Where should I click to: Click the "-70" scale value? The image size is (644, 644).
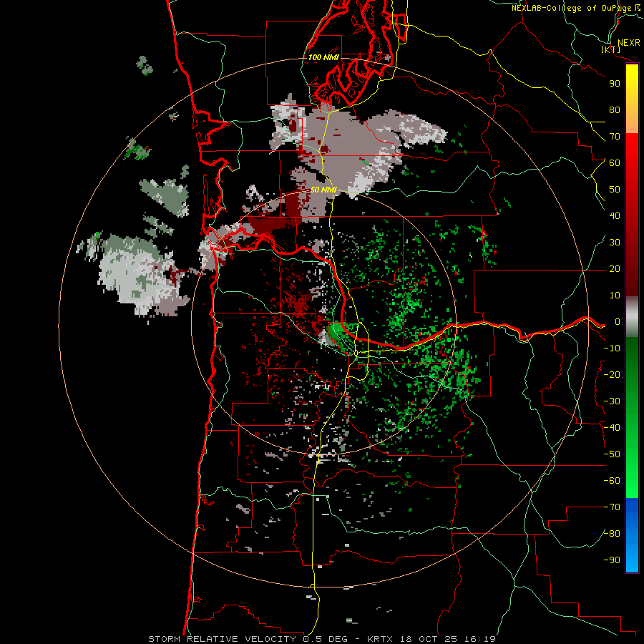[x=612, y=507]
